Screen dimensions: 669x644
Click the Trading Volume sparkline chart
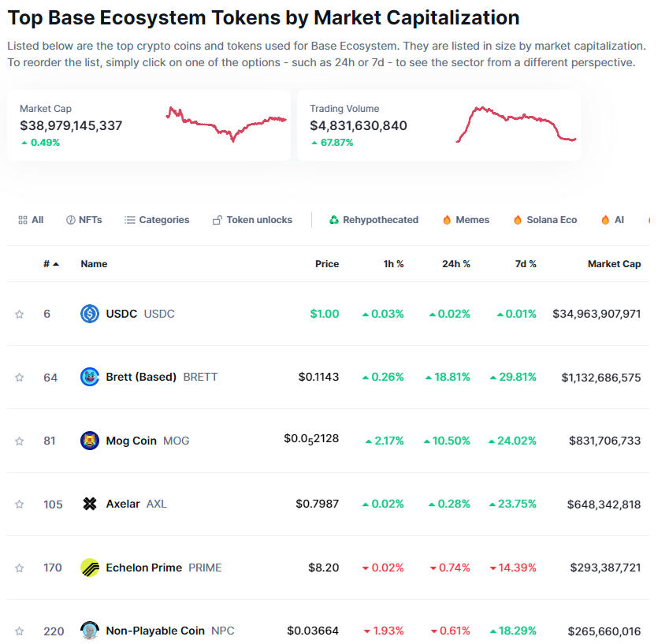click(x=515, y=125)
